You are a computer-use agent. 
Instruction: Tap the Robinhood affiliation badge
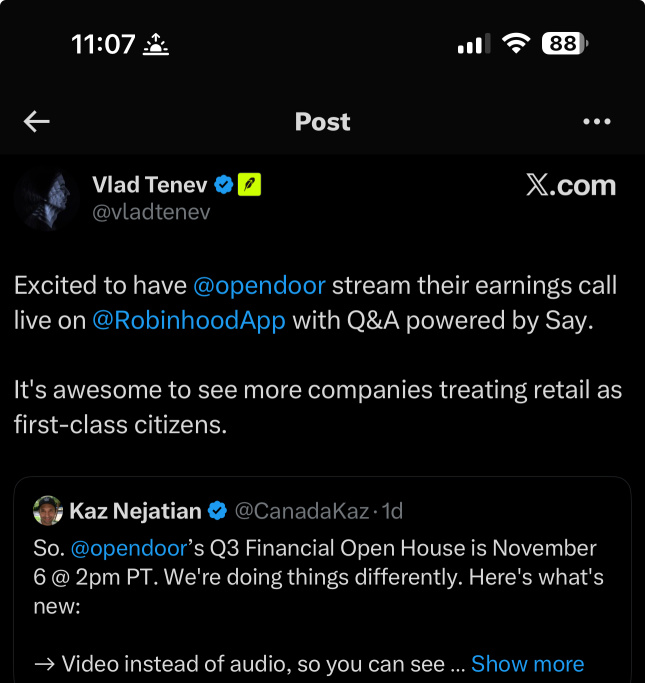(250, 185)
